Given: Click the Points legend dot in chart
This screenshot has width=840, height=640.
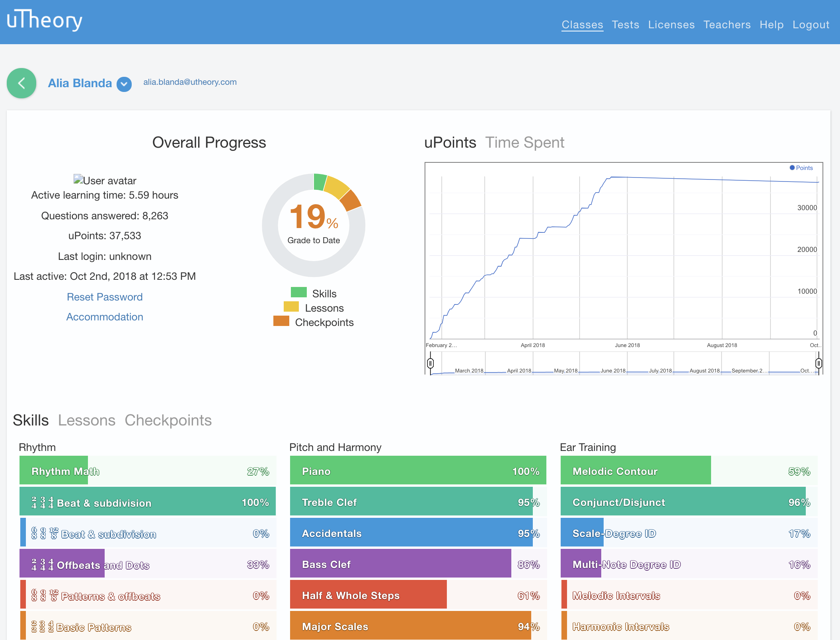Looking at the screenshot, I should [x=792, y=168].
